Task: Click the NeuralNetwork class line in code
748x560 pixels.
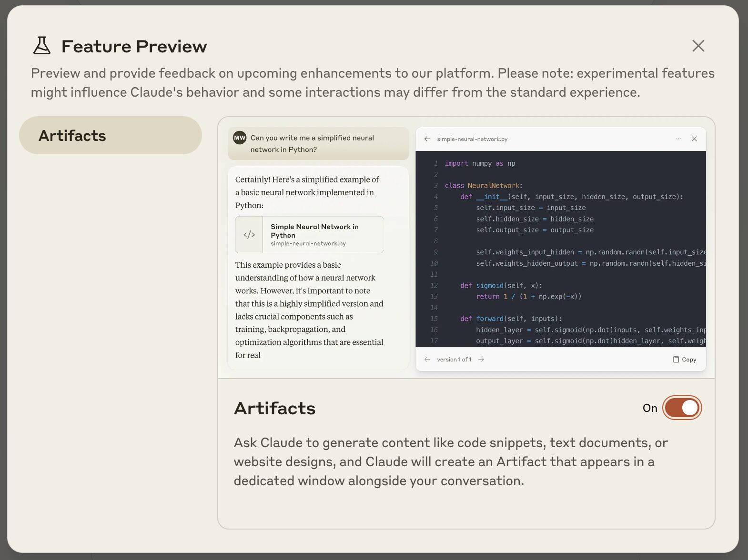Action: click(484, 186)
